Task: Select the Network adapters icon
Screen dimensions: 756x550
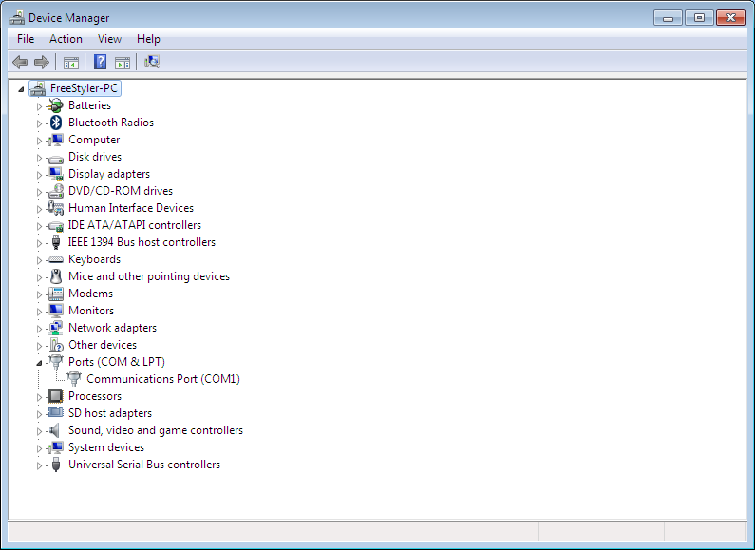Action: [56, 328]
